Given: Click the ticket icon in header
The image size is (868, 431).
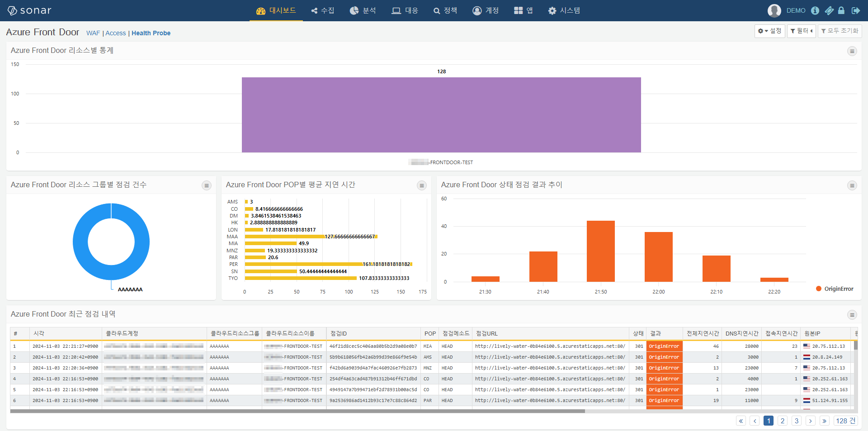Looking at the screenshot, I should pos(829,10).
